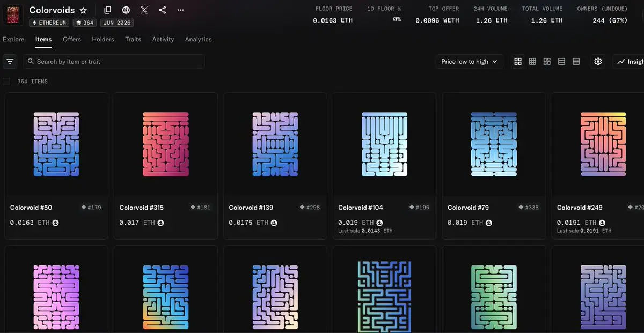
Task: Click the Owners 244 (67%) stat
Action: tap(602, 15)
